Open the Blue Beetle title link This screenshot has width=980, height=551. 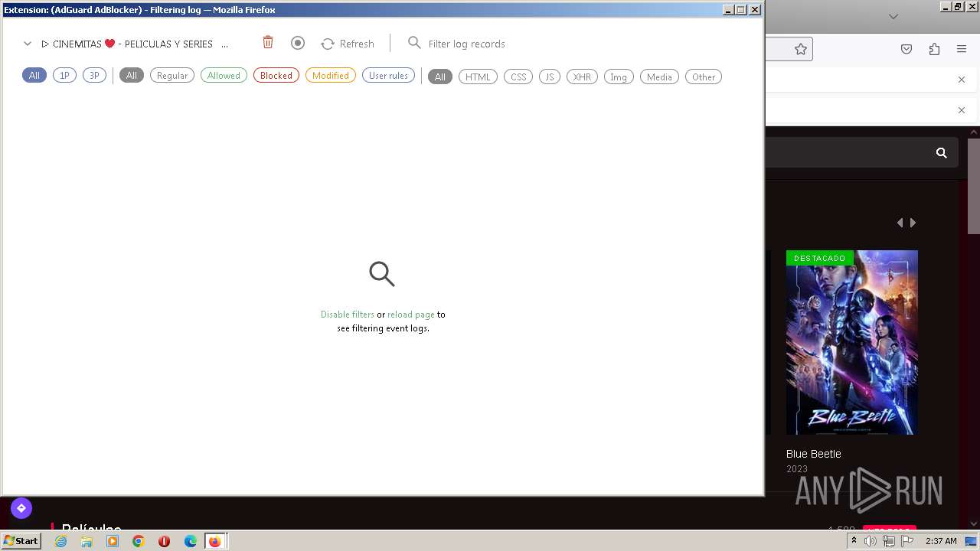(813, 454)
